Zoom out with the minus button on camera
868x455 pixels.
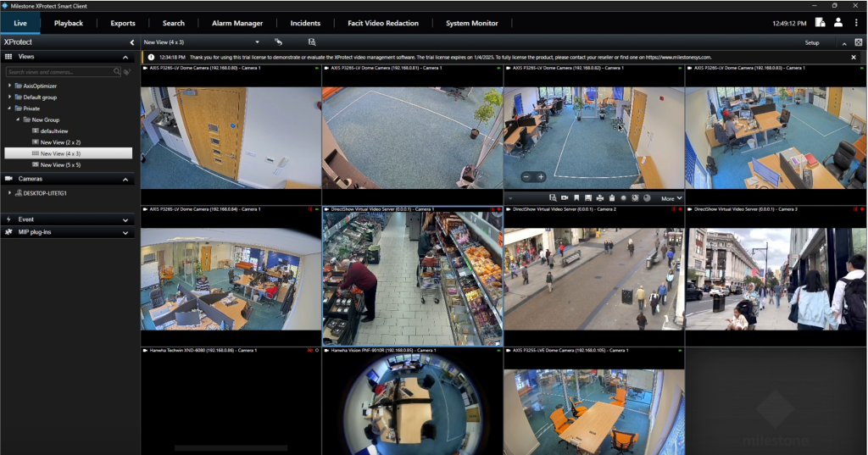526,176
